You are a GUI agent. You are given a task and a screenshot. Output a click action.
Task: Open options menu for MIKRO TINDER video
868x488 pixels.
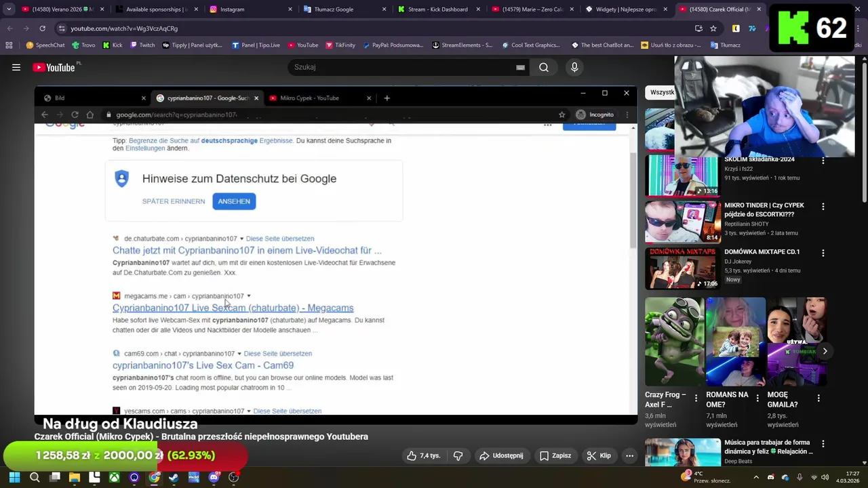tap(823, 206)
